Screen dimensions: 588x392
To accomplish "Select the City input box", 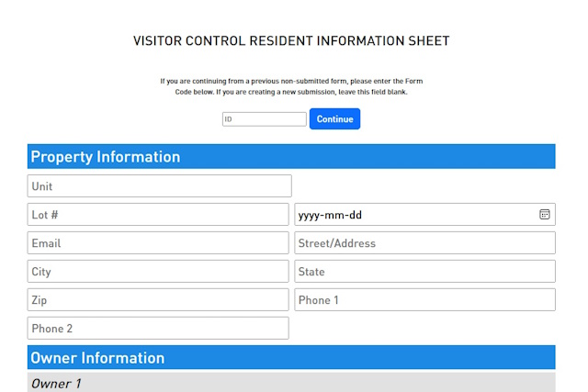I will (x=158, y=272).
